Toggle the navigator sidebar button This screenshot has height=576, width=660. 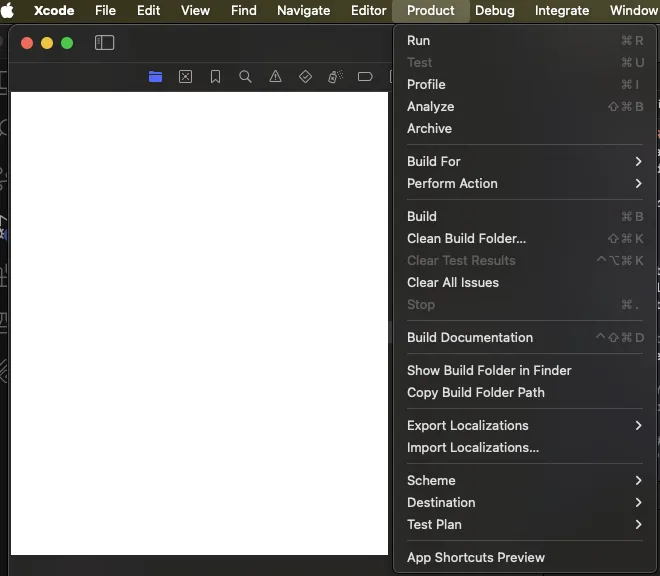click(104, 43)
